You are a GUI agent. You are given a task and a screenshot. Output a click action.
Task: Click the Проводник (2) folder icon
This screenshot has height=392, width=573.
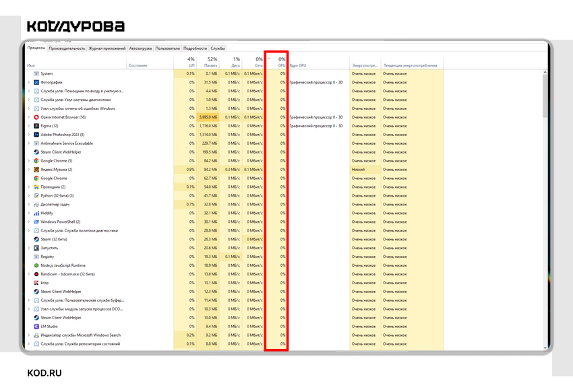36,187
